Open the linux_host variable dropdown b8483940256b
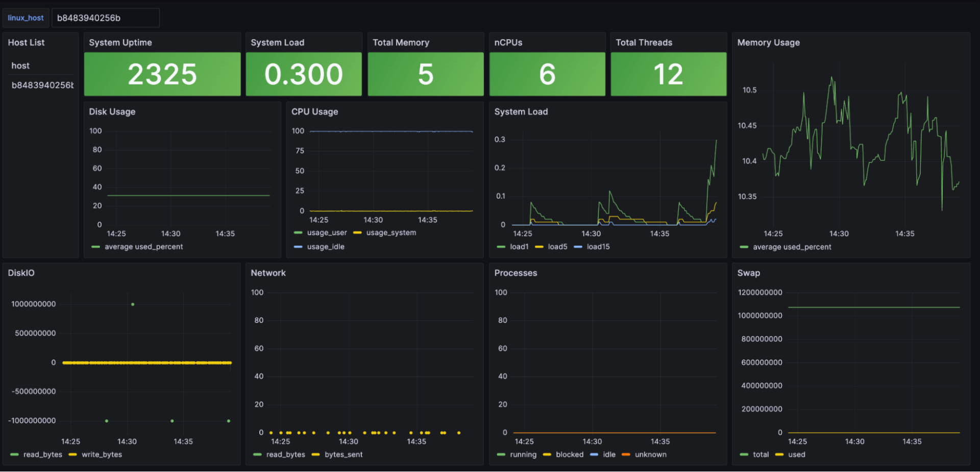The image size is (980, 472). point(106,18)
